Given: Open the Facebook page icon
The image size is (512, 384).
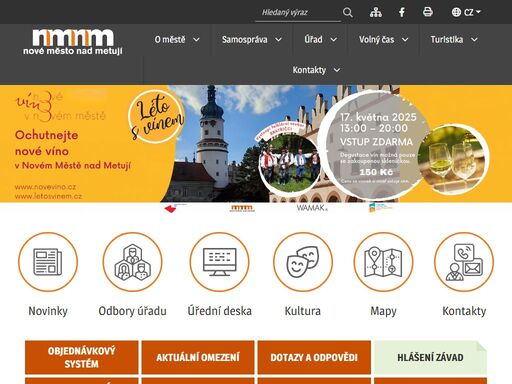Looking at the screenshot, I should pos(402,12).
